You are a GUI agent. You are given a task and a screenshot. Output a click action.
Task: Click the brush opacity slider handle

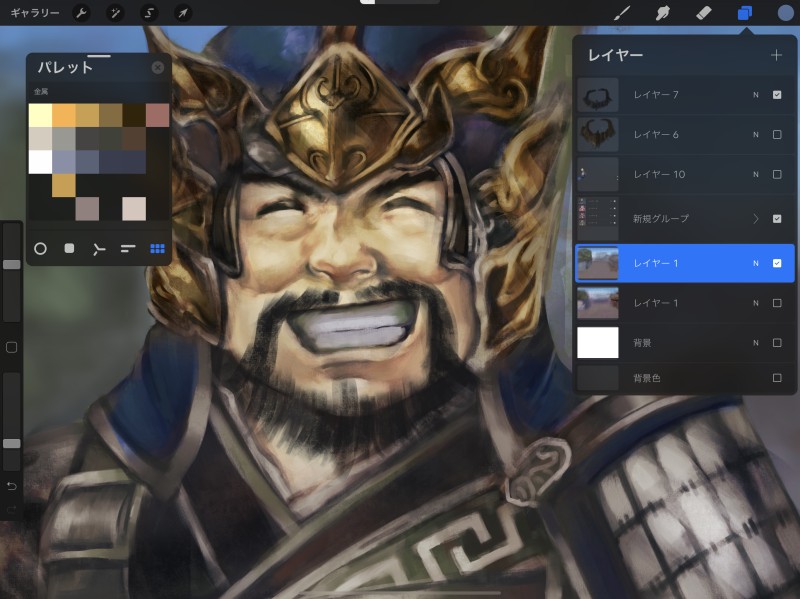[12, 443]
